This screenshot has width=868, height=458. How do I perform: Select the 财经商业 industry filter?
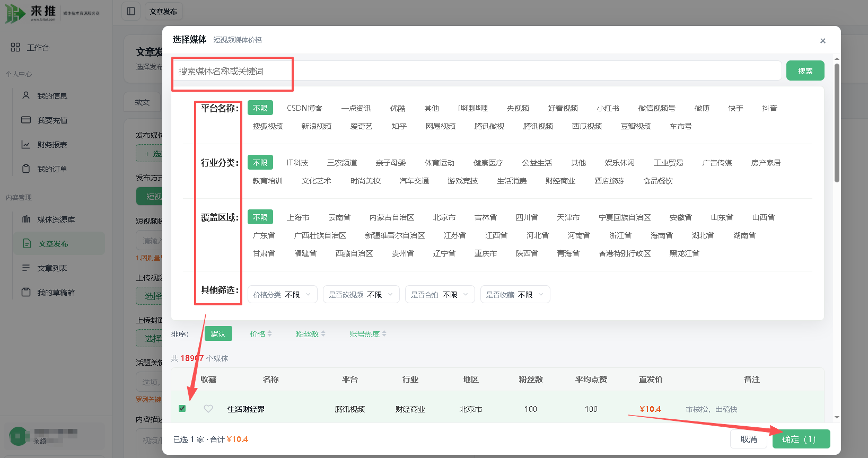pos(560,181)
